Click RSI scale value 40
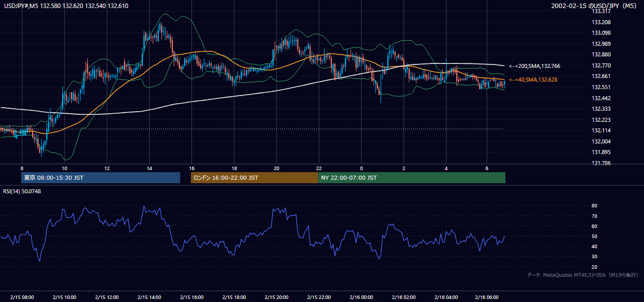This screenshot has height=302, width=644. (x=594, y=246)
